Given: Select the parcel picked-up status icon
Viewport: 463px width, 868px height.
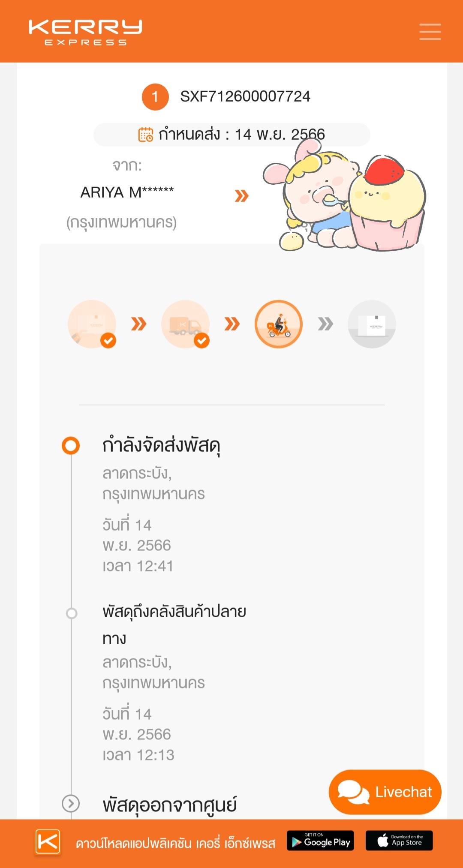Looking at the screenshot, I should coord(92,324).
